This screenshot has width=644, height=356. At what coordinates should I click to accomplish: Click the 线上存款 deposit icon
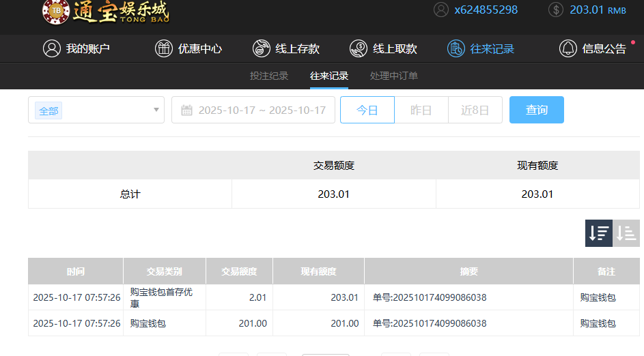262,48
